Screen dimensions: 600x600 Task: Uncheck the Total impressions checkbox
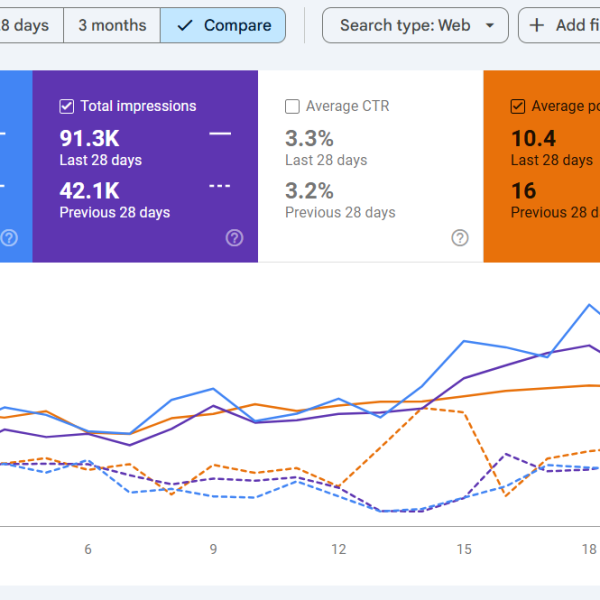[67, 106]
